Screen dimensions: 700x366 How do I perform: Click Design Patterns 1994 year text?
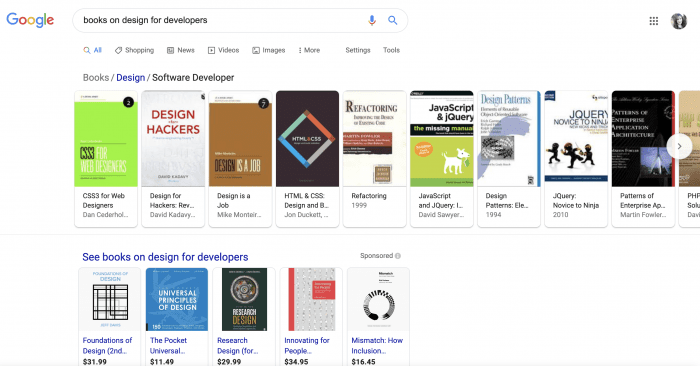point(493,215)
